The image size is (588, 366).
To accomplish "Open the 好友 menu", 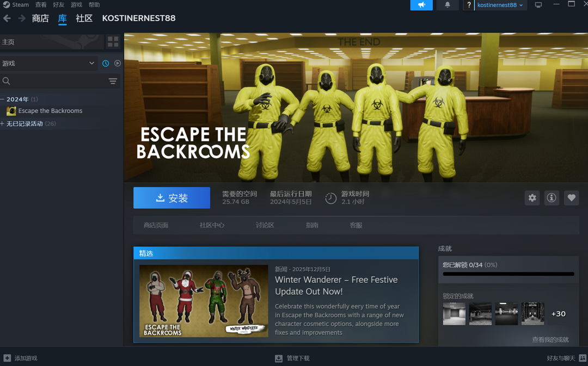I will pyautogui.click(x=58, y=4).
